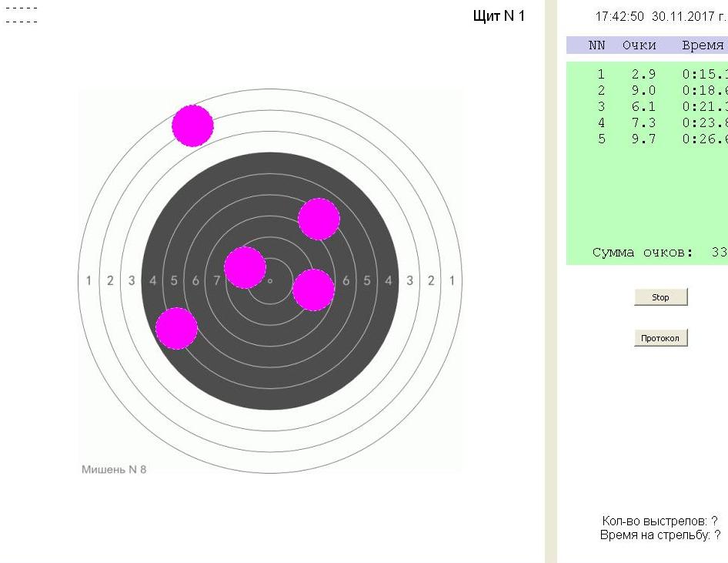Click the upper-right magenta shot in black zone
Viewport: 728px width, 563px height.
[x=319, y=219]
